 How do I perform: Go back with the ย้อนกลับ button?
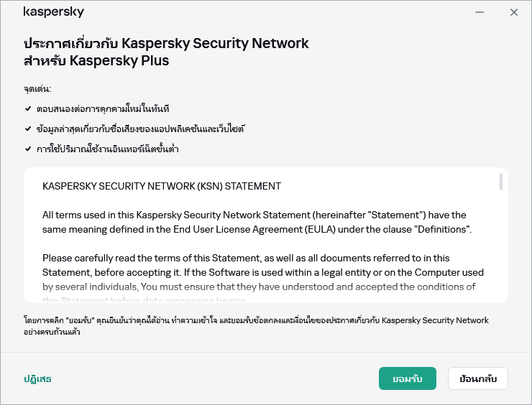(x=477, y=378)
